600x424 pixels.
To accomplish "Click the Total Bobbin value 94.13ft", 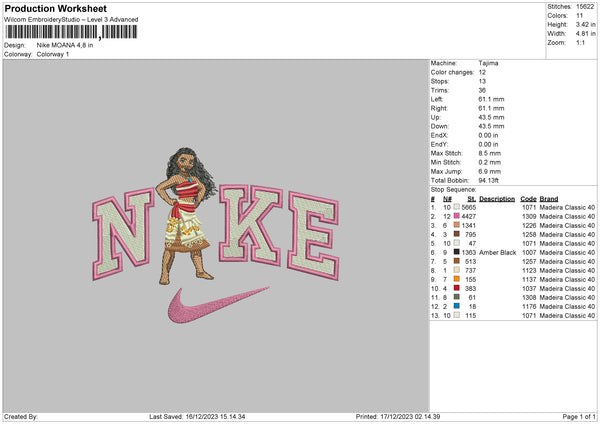I will click(x=488, y=180).
